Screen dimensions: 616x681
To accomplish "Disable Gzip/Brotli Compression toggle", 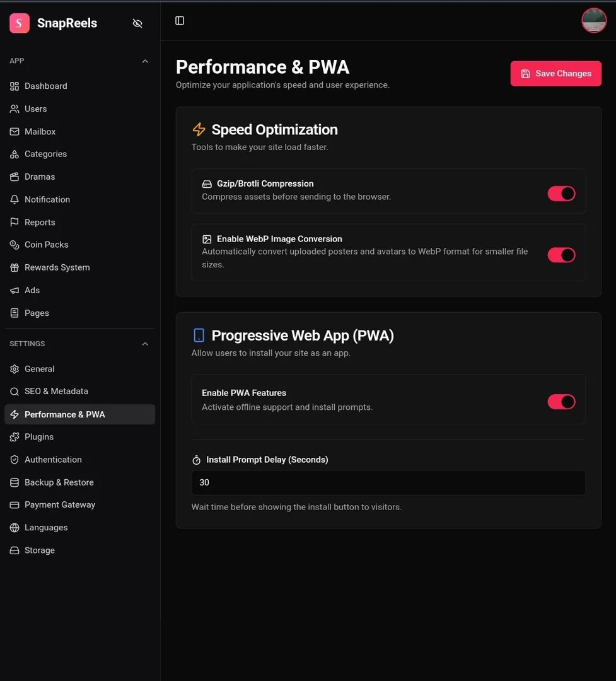I will [561, 194].
